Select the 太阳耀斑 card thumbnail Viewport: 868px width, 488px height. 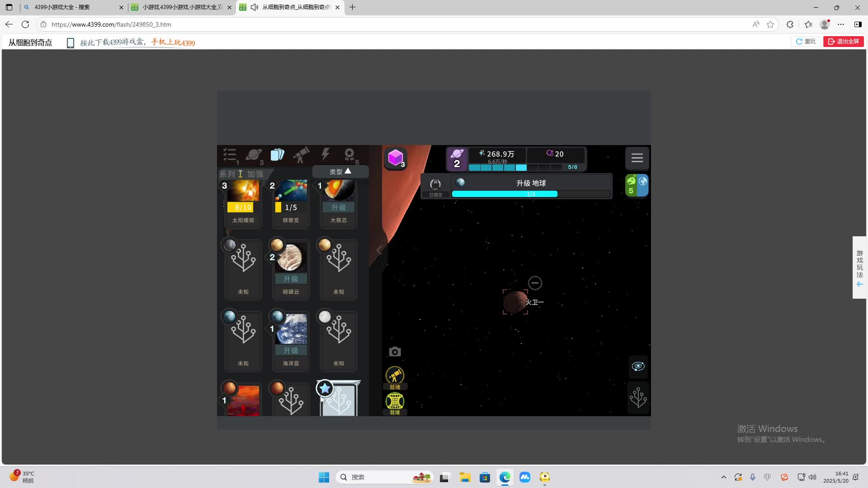click(243, 191)
